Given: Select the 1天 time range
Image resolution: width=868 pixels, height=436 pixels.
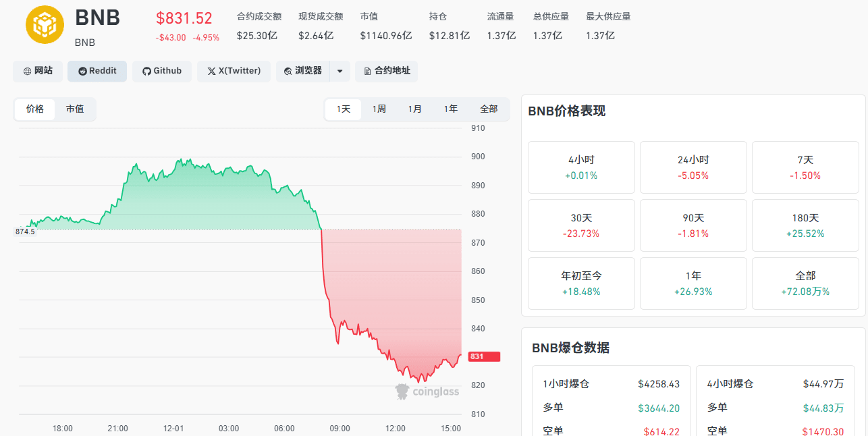Looking at the screenshot, I should [x=344, y=109].
